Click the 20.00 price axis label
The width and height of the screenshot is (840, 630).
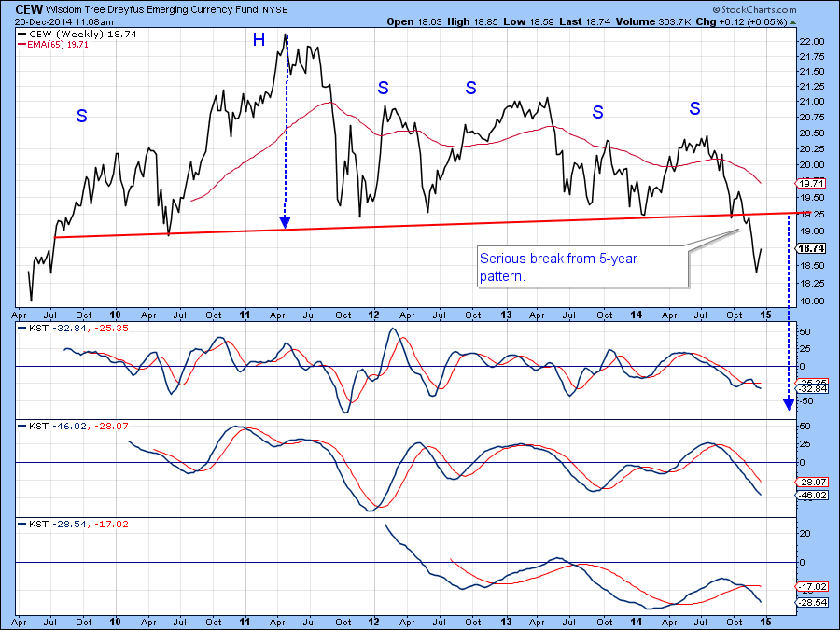coord(811,165)
